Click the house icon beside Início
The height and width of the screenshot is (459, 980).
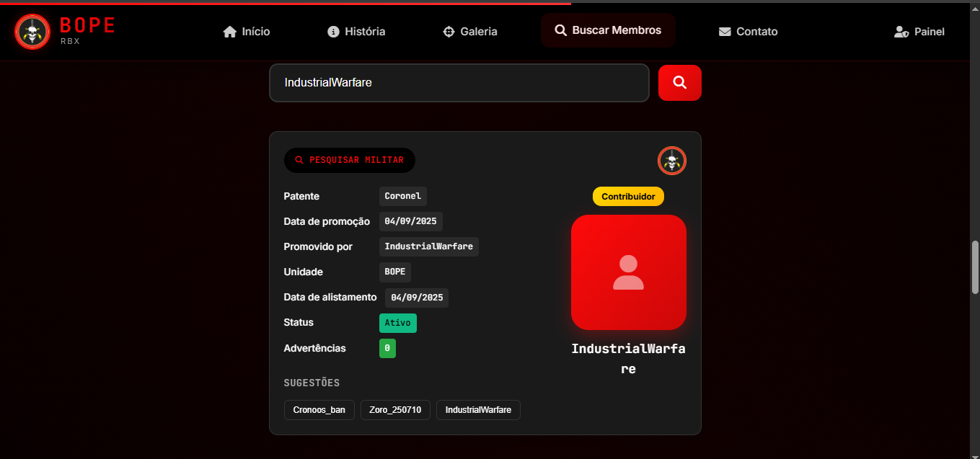230,32
